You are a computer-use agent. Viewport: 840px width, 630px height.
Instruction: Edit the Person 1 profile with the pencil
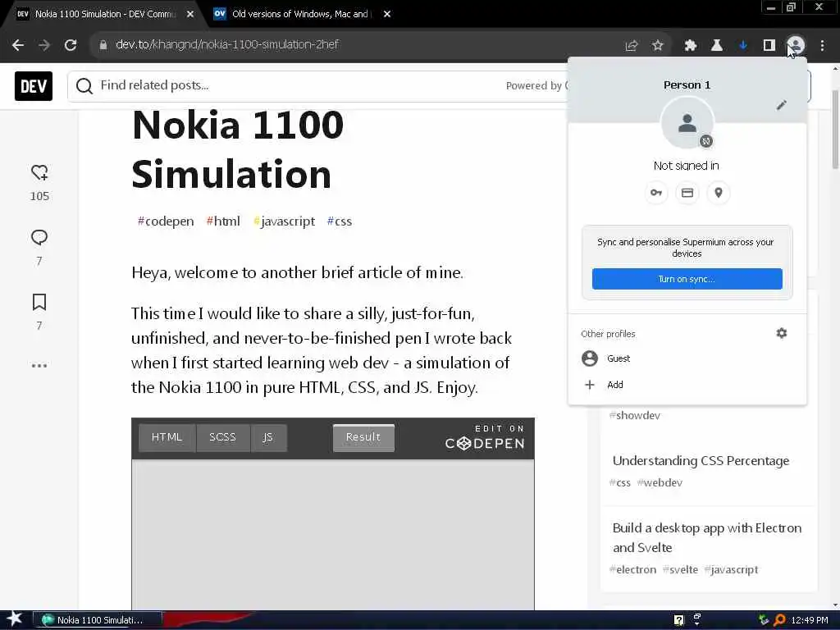coord(782,105)
